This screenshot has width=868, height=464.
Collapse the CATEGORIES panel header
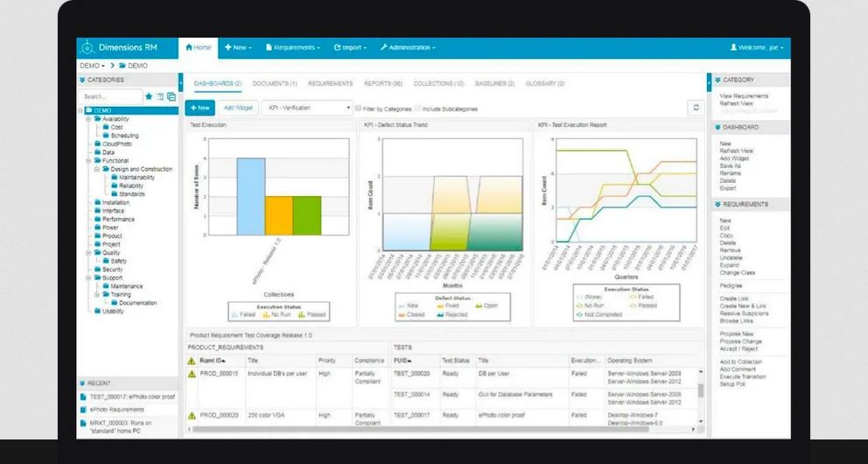[x=128, y=80]
